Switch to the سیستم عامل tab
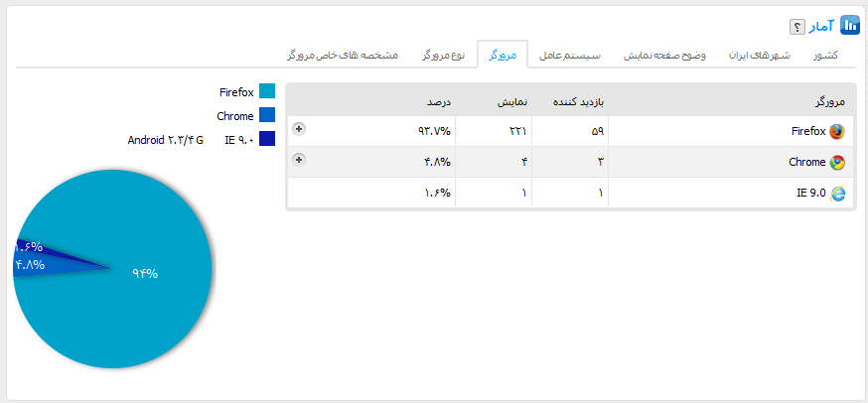Viewport: 868px width, 403px height. [571, 55]
